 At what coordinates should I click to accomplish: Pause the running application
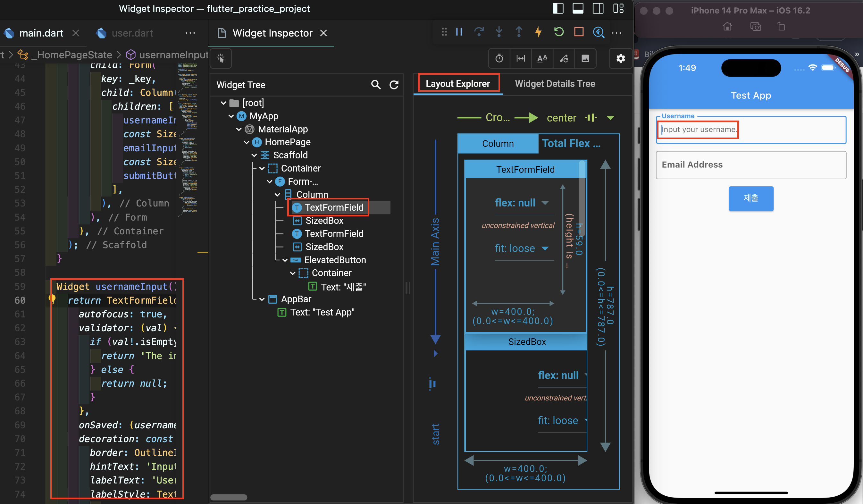459,32
